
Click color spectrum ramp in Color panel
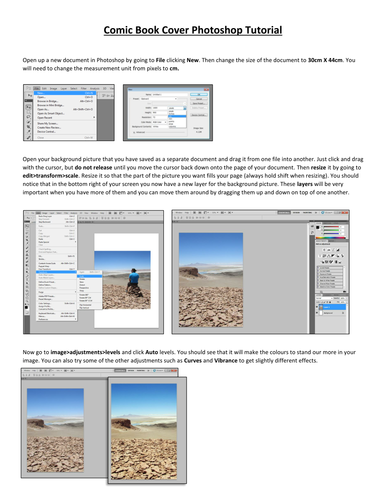(330, 238)
